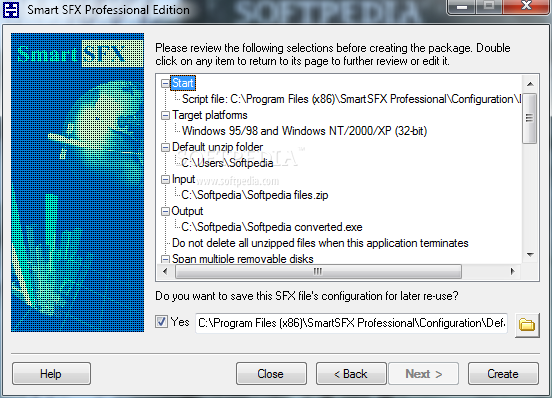Screen dimensions: 552x398
Task: Click the Close button
Action: coord(271,374)
